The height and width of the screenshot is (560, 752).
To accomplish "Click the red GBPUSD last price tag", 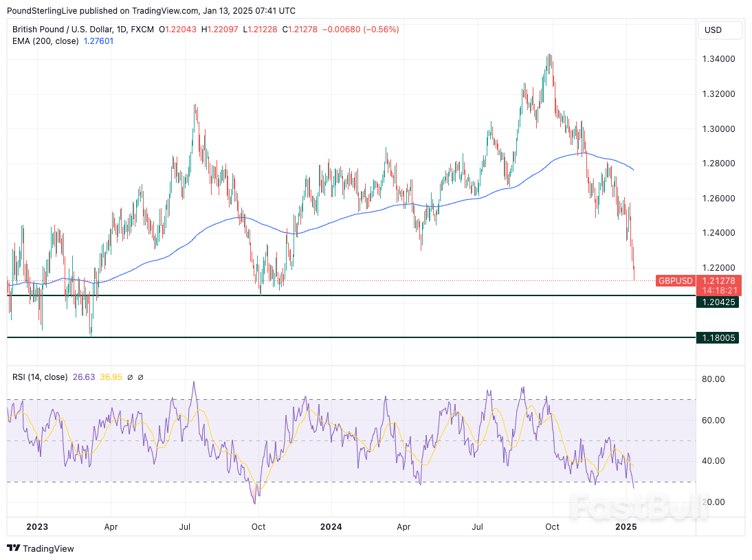I will (675, 281).
